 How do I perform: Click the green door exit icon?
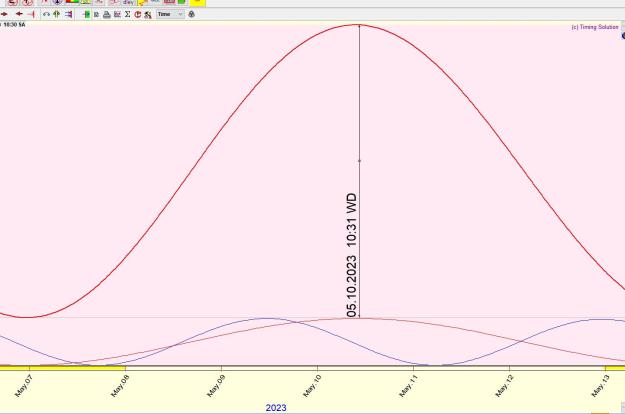[x=86, y=14]
